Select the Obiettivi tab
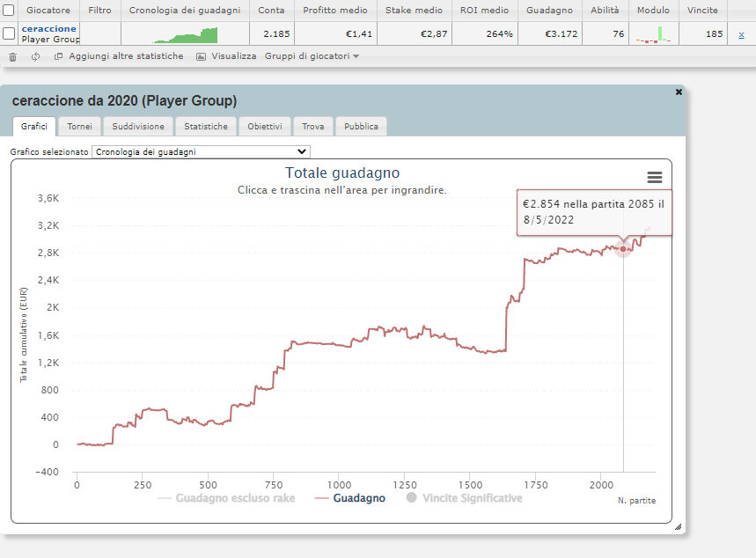 tap(265, 127)
